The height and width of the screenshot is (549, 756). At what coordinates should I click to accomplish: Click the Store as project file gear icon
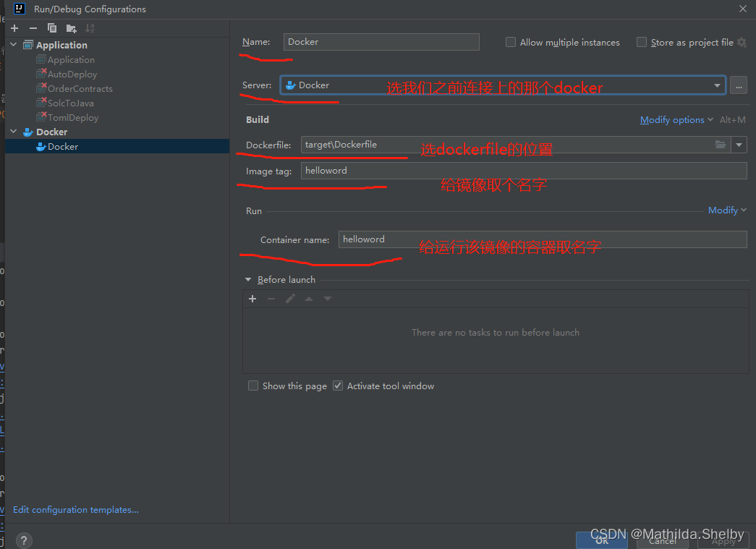tap(742, 42)
